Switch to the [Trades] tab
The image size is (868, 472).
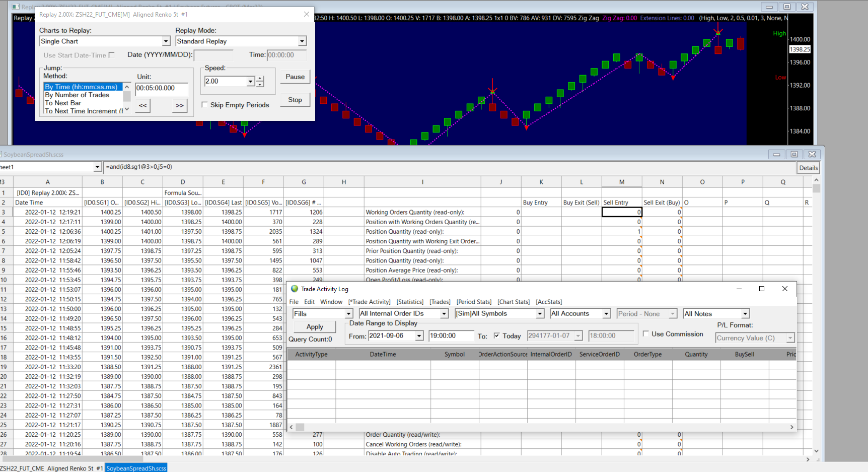[440, 302]
